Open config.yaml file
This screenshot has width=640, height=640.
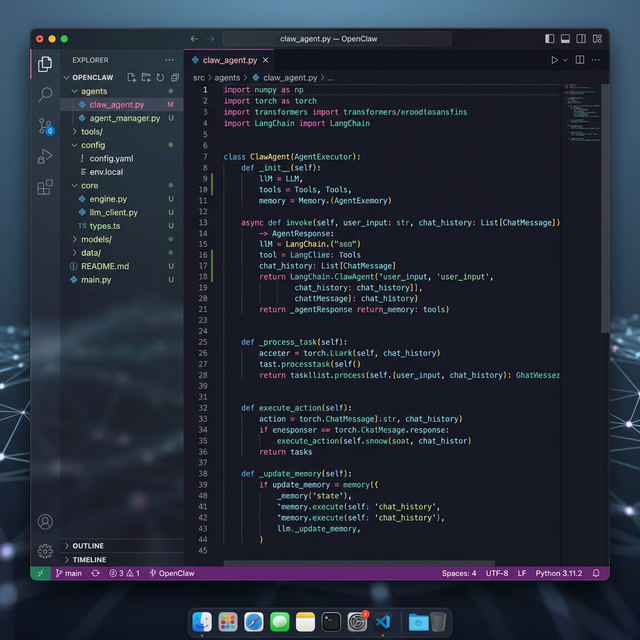pos(122,158)
